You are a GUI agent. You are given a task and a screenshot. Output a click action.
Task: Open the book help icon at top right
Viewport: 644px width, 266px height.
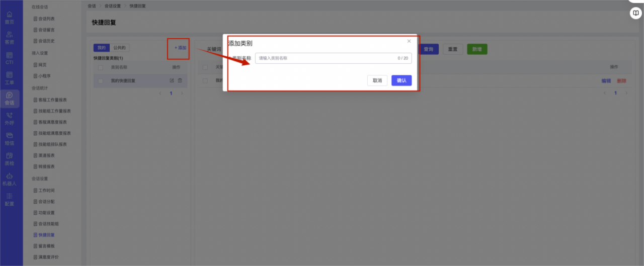click(636, 14)
